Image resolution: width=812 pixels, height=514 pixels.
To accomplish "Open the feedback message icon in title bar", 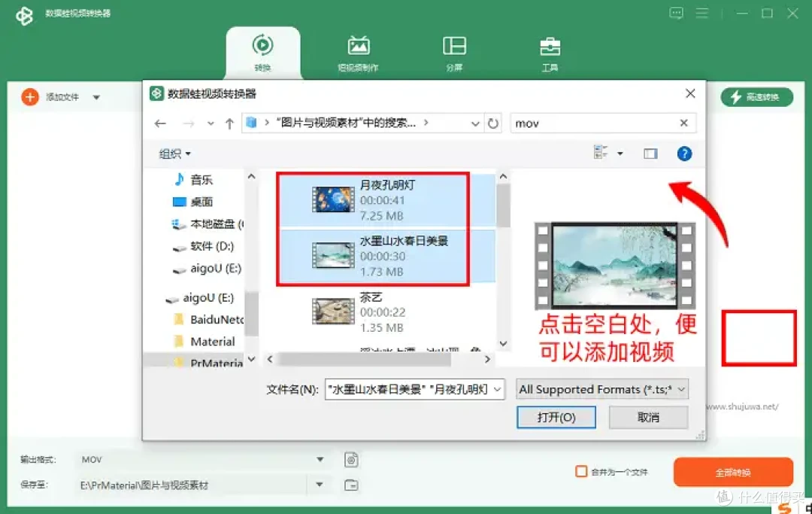I will 676,14.
